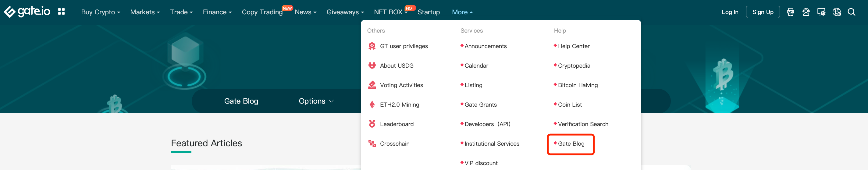Expand the Buy Crypto dropdown

[100, 12]
